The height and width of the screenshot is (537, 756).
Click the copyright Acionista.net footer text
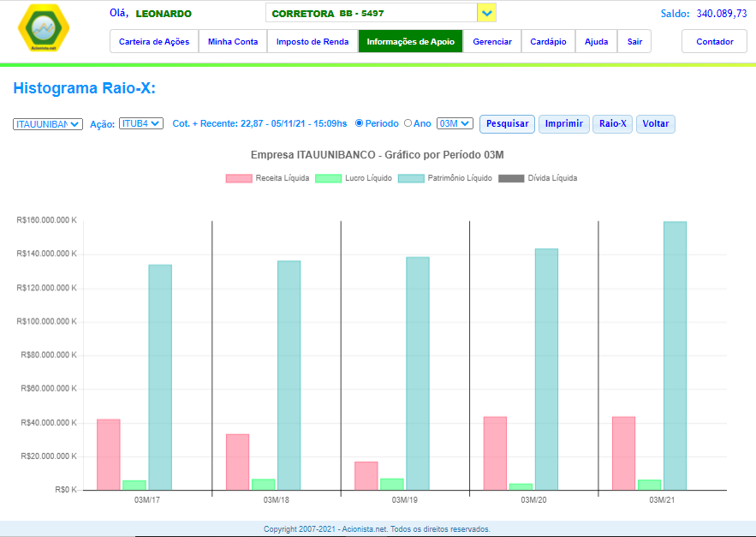(x=377, y=529)
